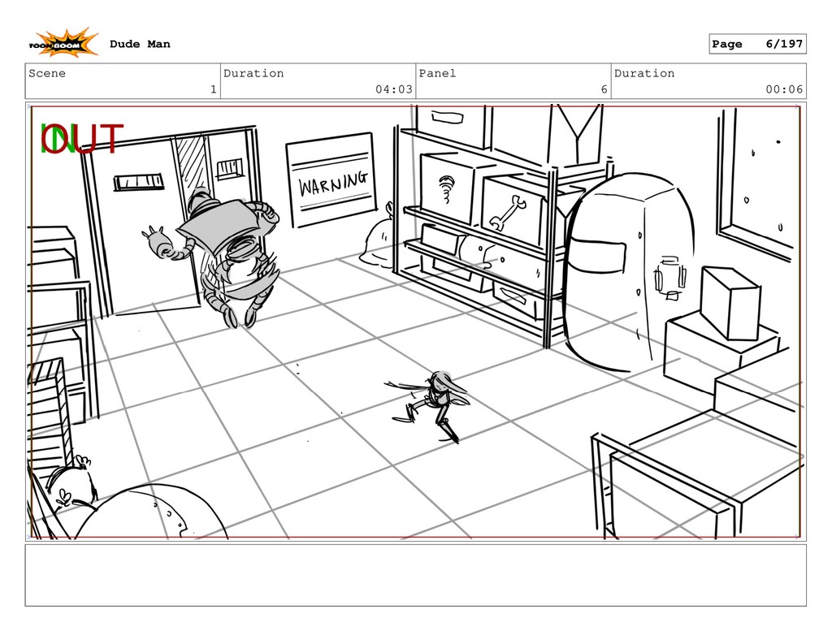The height and width of the screenshot is (644, 832).
Task: Select the 'Dude Man' project title
Action: (140, 44)
